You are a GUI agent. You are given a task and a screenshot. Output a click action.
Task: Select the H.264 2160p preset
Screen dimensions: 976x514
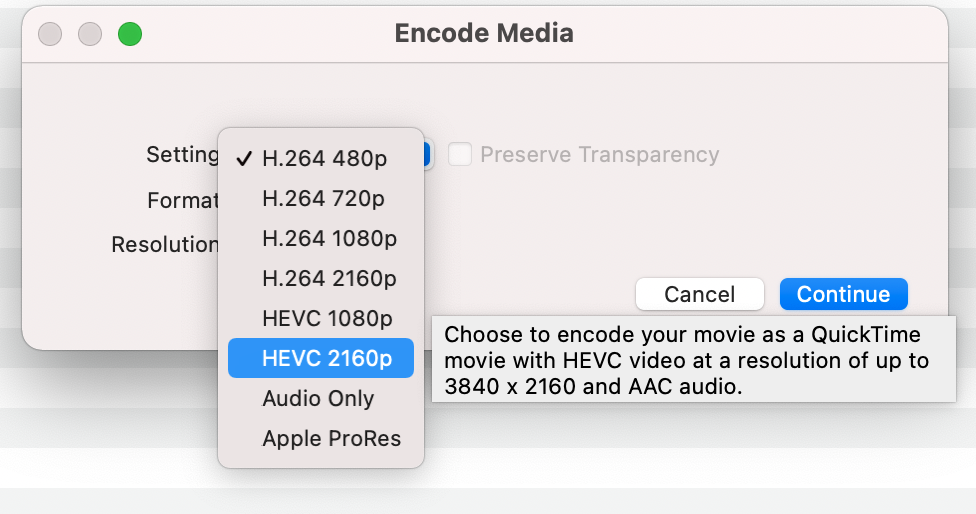(329, 278)
